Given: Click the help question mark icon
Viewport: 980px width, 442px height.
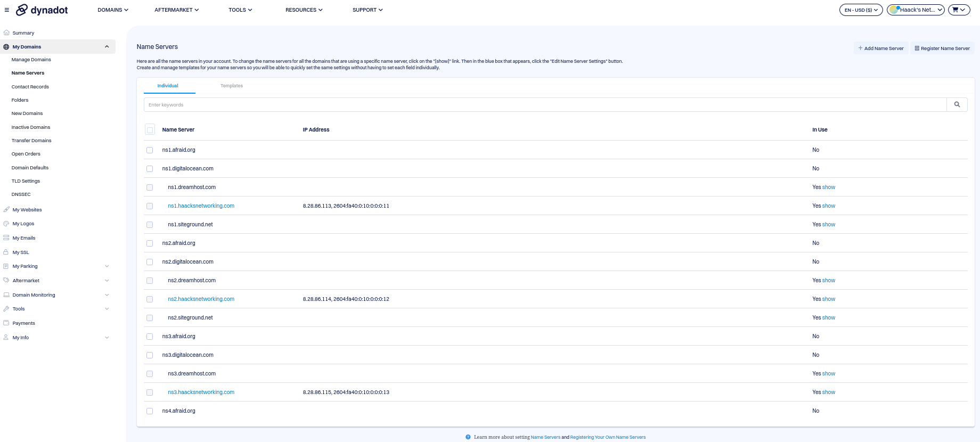Looking at the screenshot, I should 468,437.
